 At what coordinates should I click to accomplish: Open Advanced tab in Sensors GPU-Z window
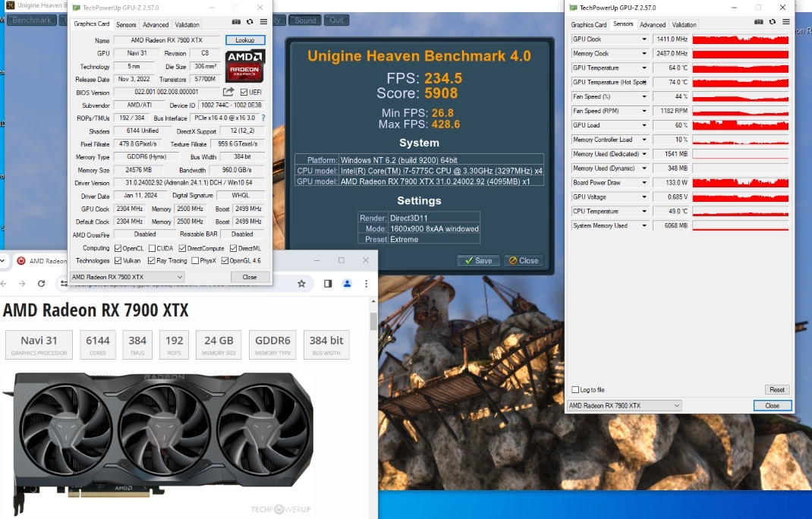[653, 24]
